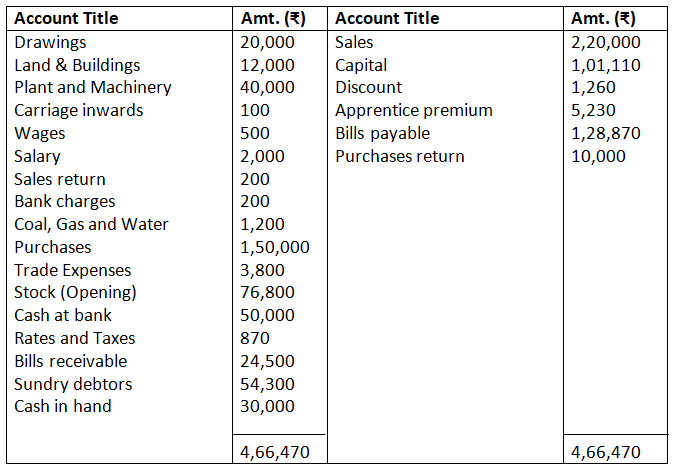Click the Cash in hand entry
676x468 pixels.
coord(63,406)
